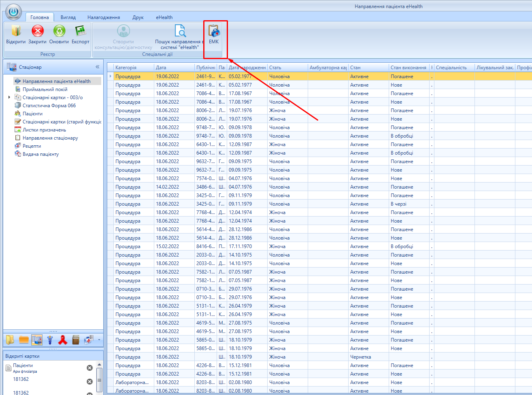Select the public number cell 3486-6...
Screen dimensions: 532x395
(206, 187)
